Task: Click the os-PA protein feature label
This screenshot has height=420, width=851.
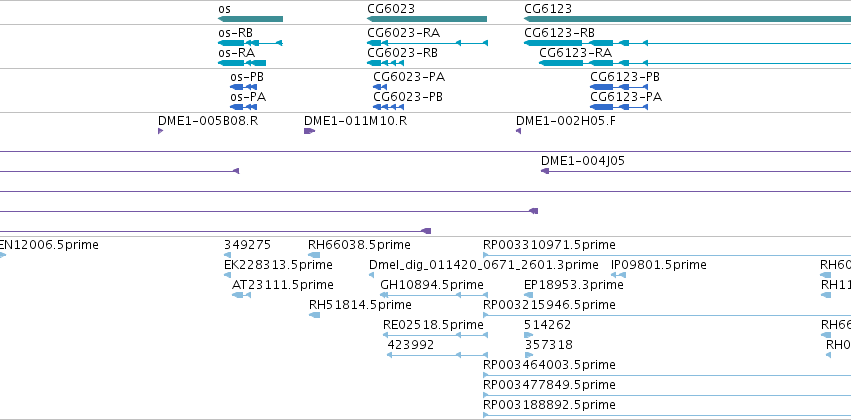Action: pos(248,97)
